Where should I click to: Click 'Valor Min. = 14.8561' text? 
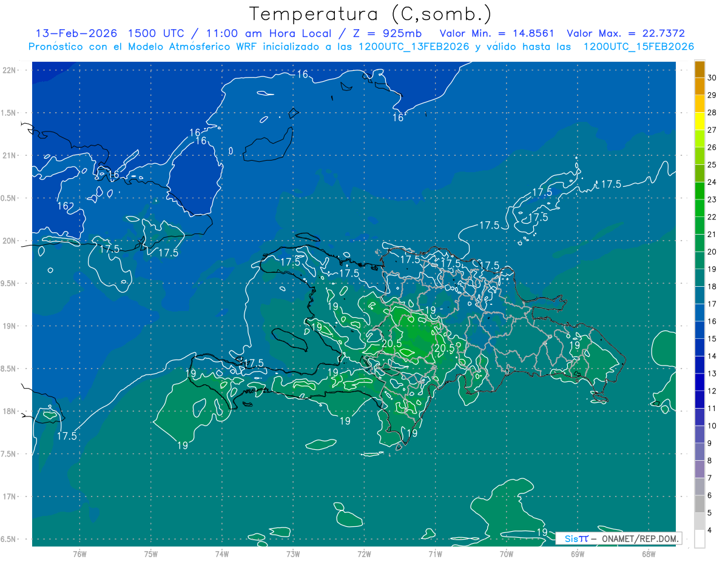click(x=497, y=33)
